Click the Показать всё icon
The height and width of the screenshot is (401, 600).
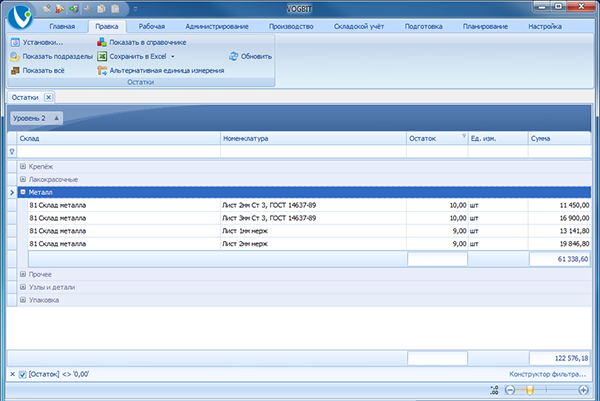(x=14, y=71)
